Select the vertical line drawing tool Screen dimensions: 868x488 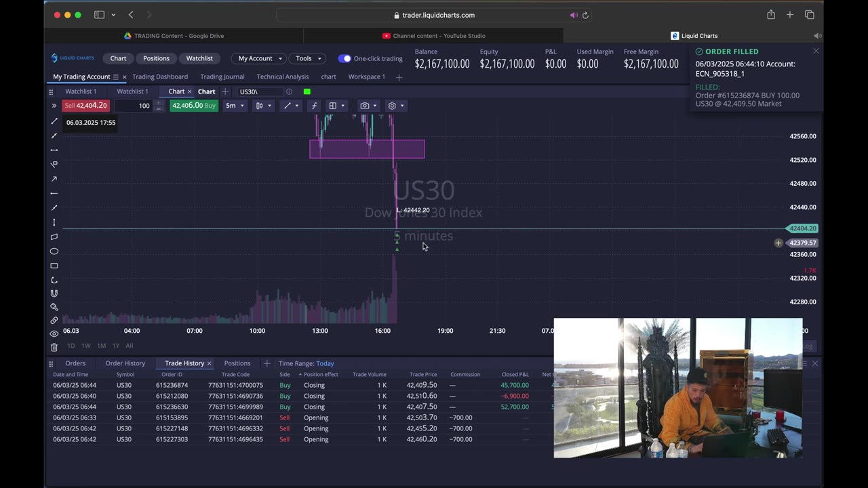coord(54,222)
